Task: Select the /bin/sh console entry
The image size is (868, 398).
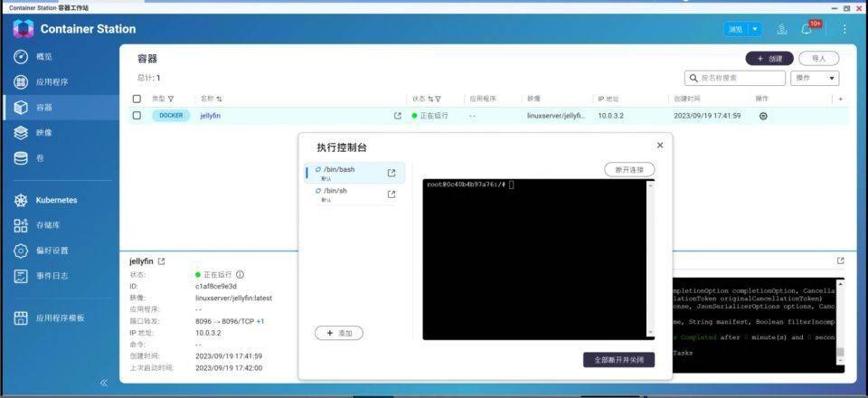Action: [354, 194]
